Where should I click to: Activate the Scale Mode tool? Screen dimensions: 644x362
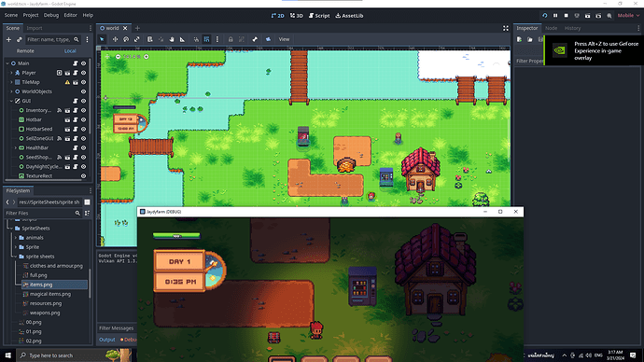137,39
